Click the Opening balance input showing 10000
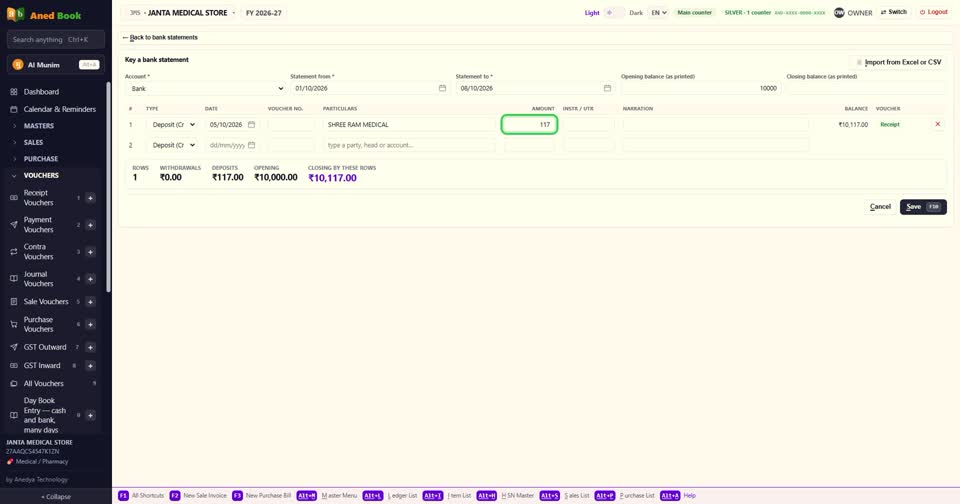 [700, 88]
